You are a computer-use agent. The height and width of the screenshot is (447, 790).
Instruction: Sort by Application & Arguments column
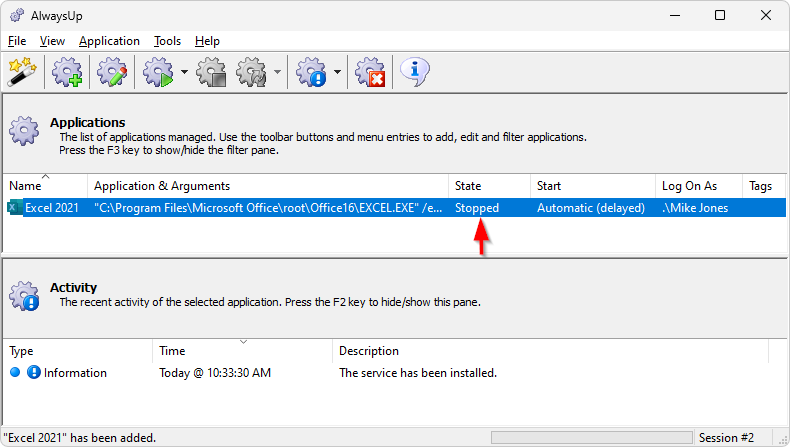pos(268,186)
